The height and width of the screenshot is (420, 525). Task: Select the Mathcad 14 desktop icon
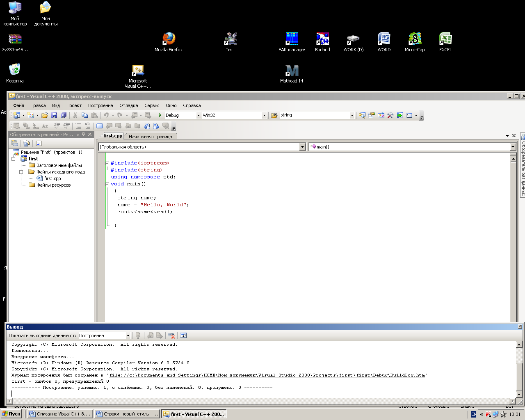(292, 74)
